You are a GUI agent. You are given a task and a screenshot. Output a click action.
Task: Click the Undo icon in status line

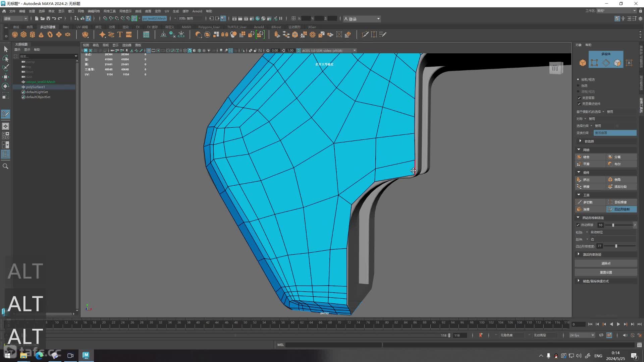54,18
